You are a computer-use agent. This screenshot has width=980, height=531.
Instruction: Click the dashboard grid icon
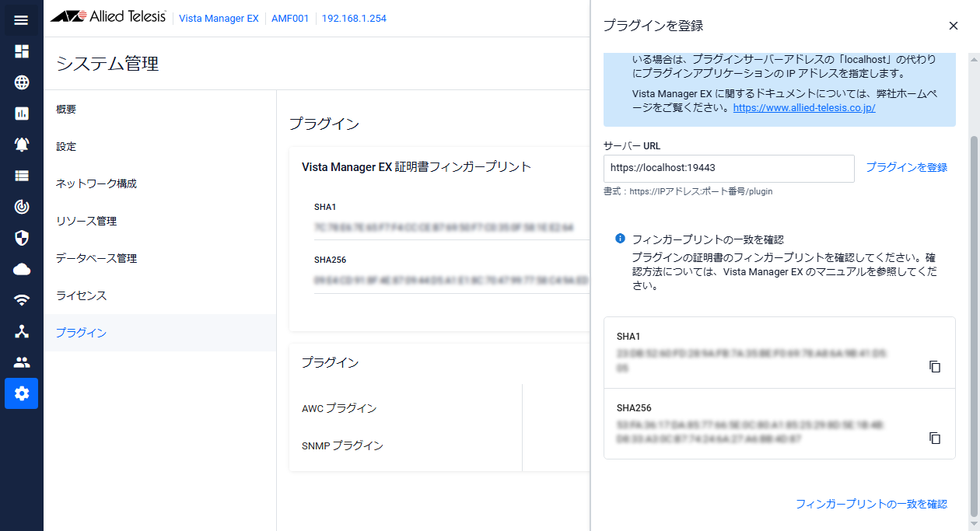[x=21, y=51]
